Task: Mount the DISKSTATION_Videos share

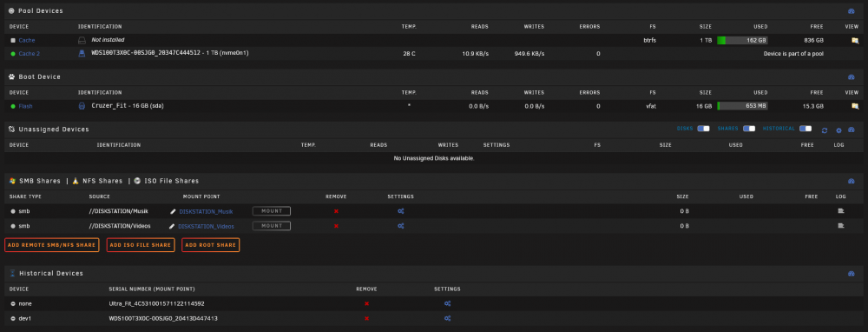Action: tap(271, 226)
